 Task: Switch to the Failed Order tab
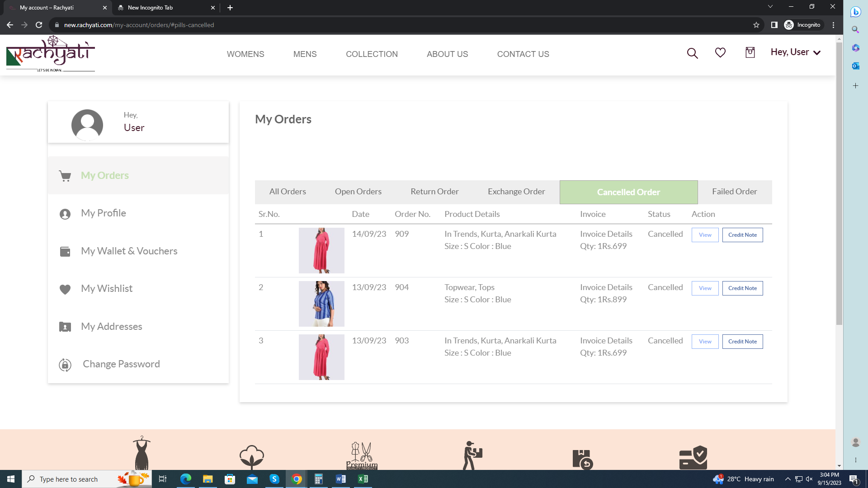pyautogui.click(x=734, y=192)
